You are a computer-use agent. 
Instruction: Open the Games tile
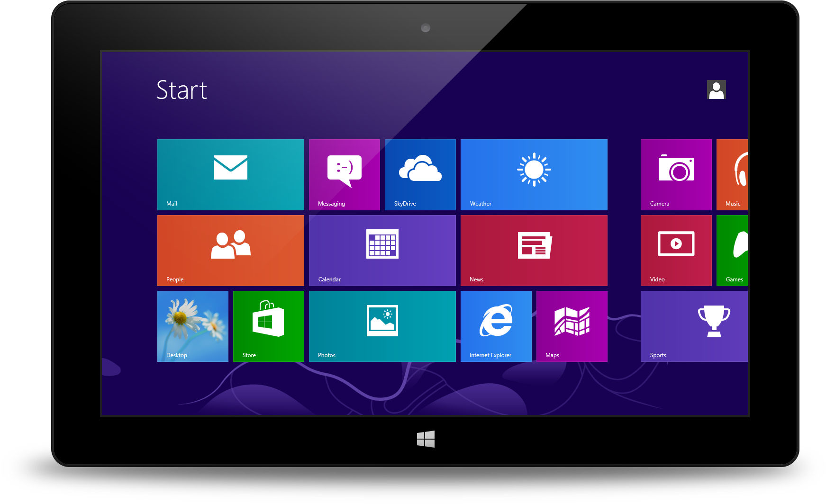point(732,250)
